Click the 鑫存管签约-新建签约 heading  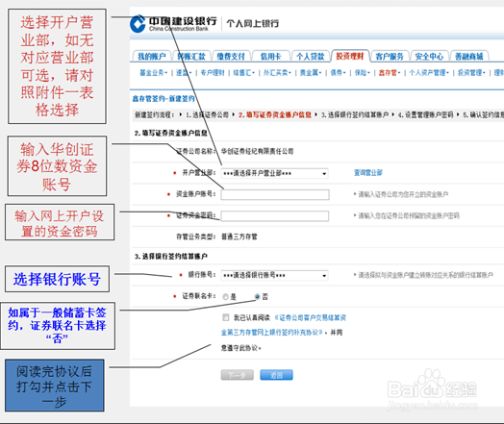point(164,99)
